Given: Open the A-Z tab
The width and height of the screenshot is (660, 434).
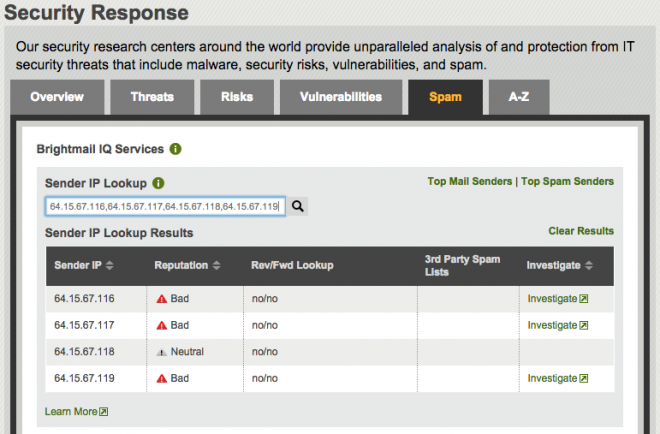Looking at the screenshot, I should coord(519,97).
